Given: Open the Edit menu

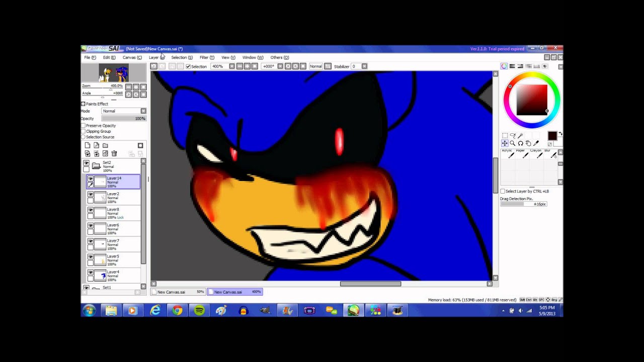Looking at the screenshot, I should pos(109,57).
